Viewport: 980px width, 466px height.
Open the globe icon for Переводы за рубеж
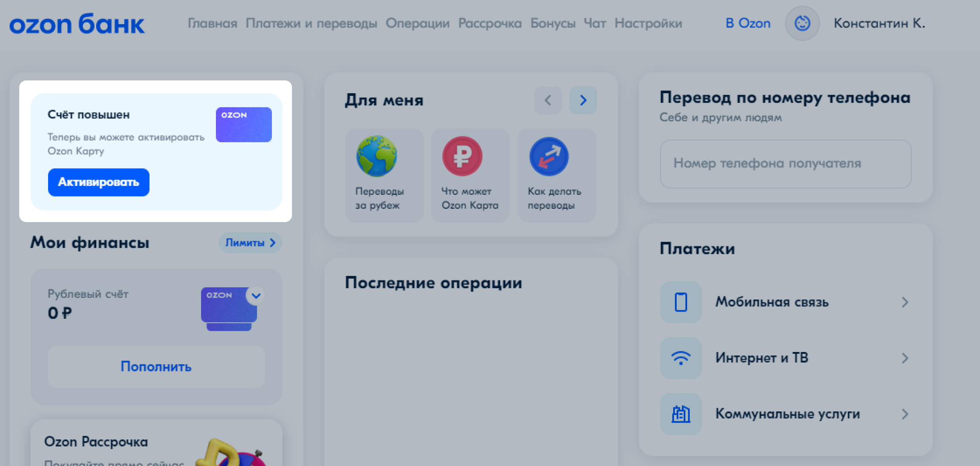tap(376, 156)
